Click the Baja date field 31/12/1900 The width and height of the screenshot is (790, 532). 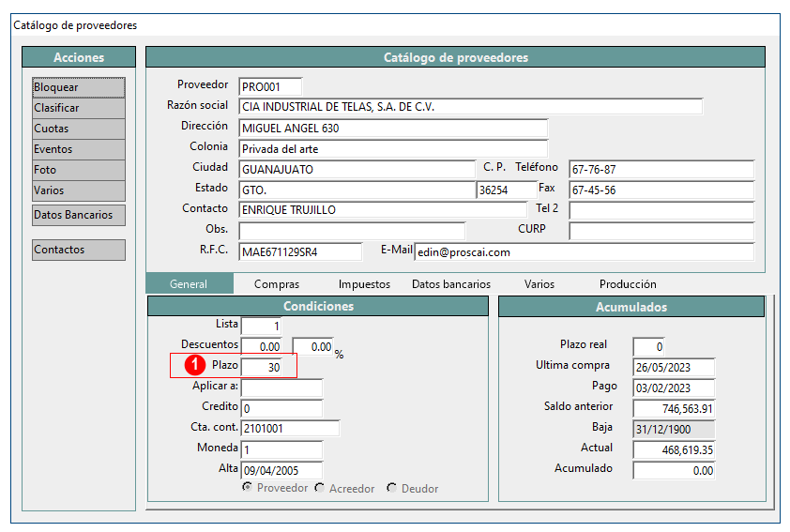point(674,429)
